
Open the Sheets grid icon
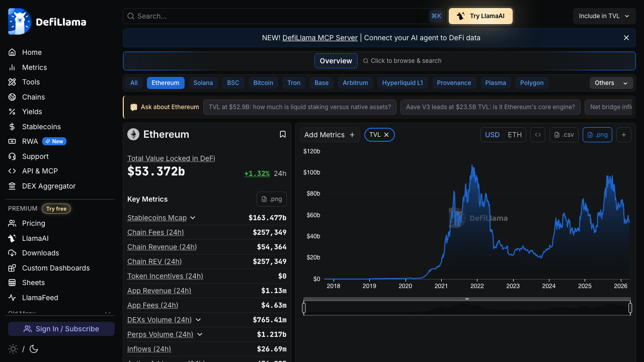click(12, 283)
